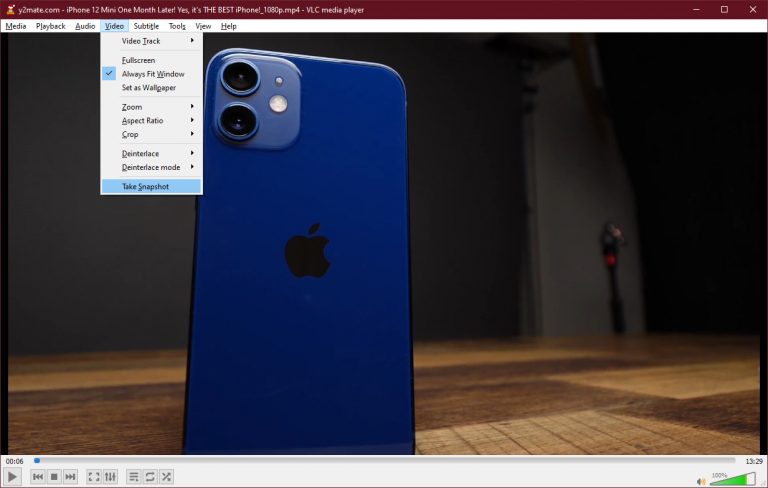Click the elapsed time 00:06 label

pyautogui.click(x=15, y=461)
